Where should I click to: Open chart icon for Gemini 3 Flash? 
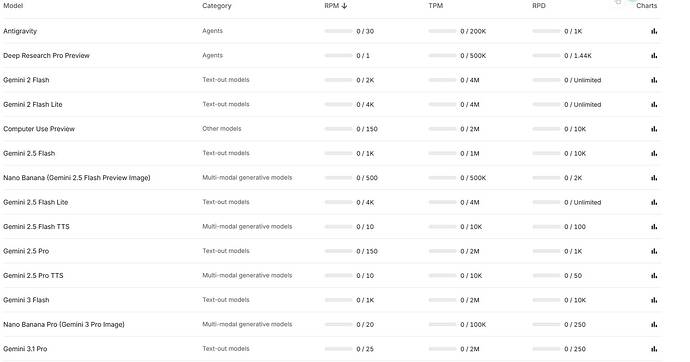(x=654, y=300)
